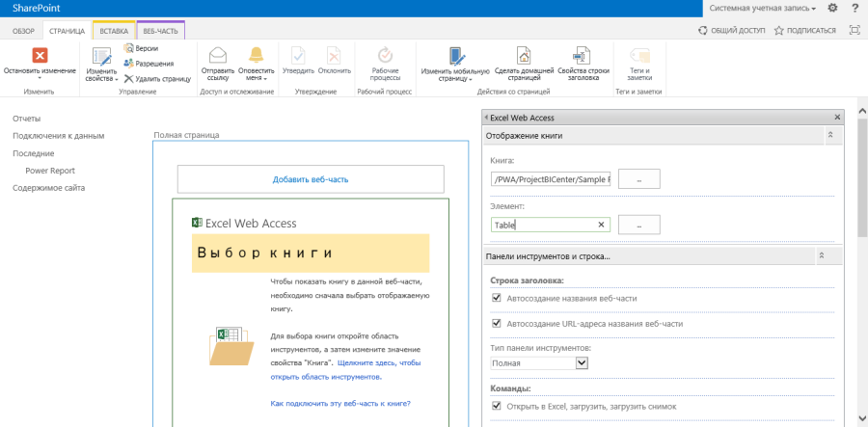Open Подключения к данным in navigation
The image size is (868, 427).
click(x=59, y=136)
